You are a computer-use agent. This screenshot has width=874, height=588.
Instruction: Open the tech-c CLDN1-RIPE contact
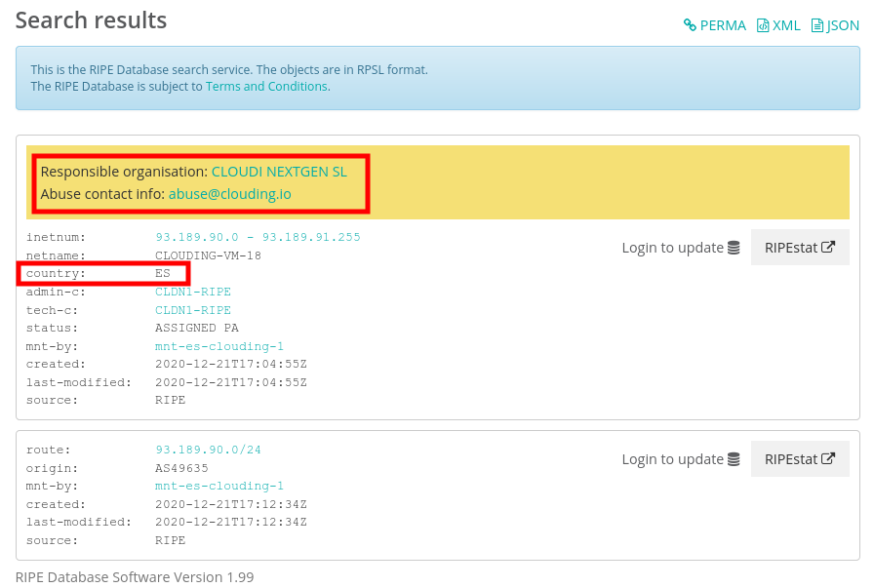(193, 310)
